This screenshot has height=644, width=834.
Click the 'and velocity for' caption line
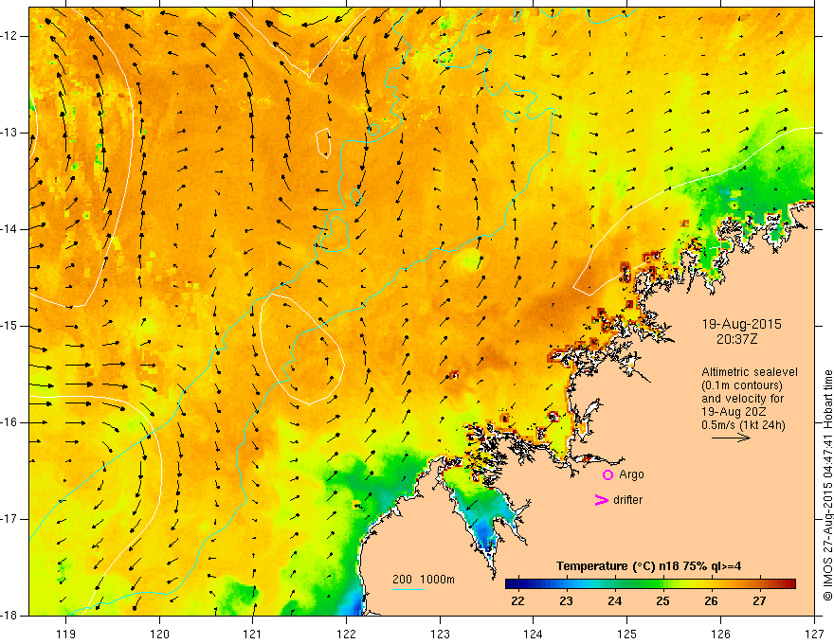pos(742,399)
